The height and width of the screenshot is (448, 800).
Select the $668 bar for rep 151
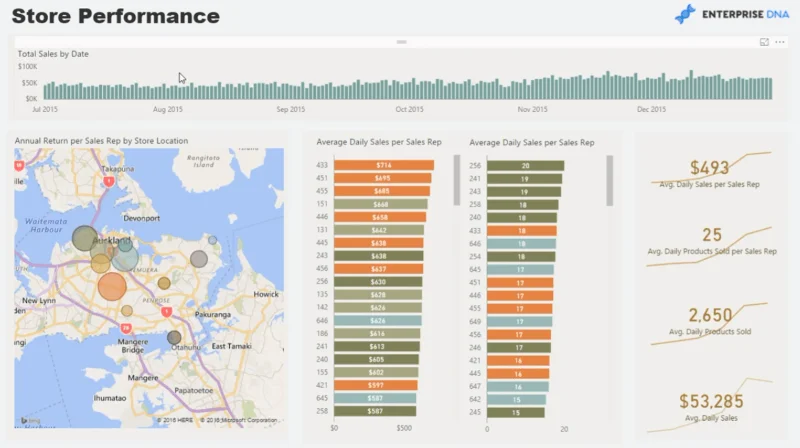[x=381, y=204]
